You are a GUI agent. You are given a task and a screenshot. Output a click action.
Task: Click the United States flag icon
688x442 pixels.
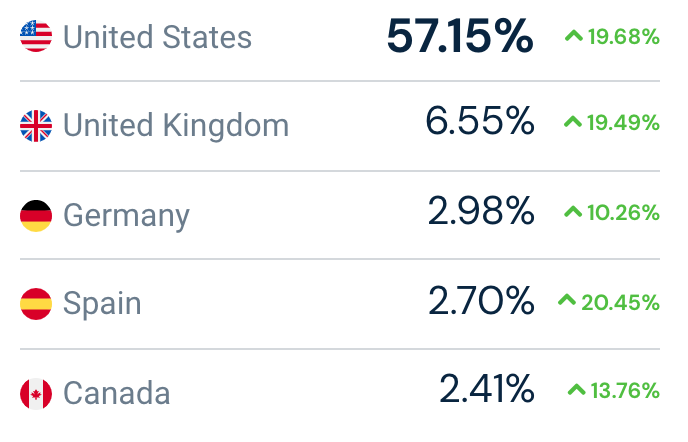click(x=36, y=36)
